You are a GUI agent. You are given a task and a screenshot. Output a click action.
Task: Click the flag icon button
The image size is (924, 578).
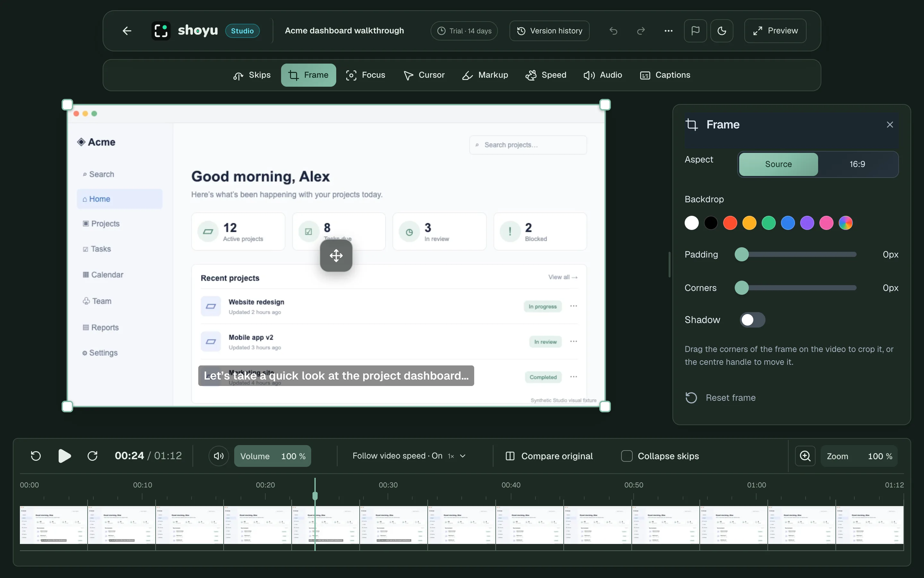pos(695,31)
